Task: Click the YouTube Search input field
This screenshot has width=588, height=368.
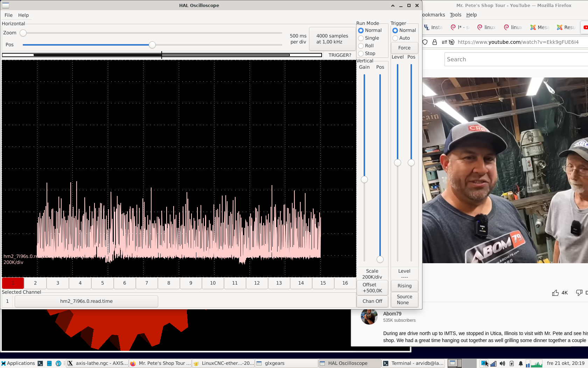Action: click(517, 59)
